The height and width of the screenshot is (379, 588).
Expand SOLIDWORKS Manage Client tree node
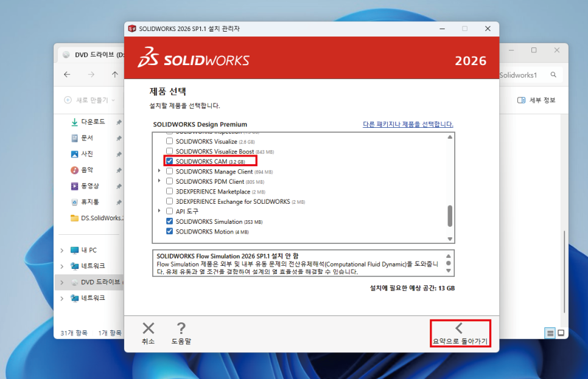pos(159,171)
